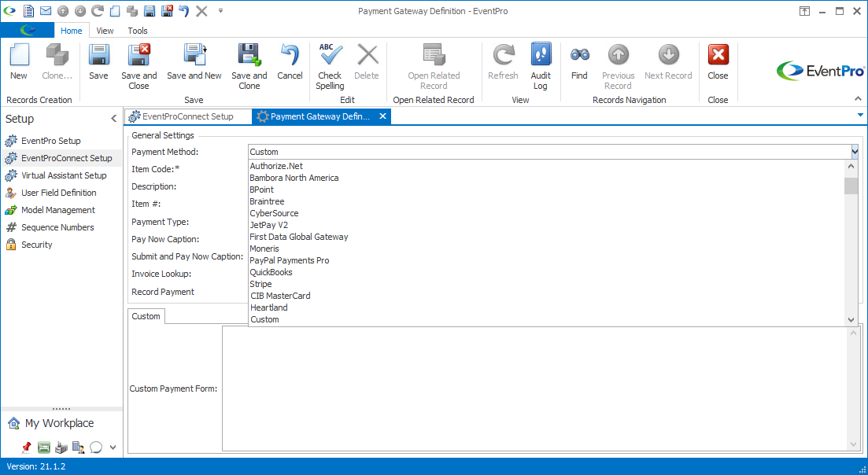Collapse the Setup navigation panel
Viewport: 868px width, 475px height.
coord(113,118)
